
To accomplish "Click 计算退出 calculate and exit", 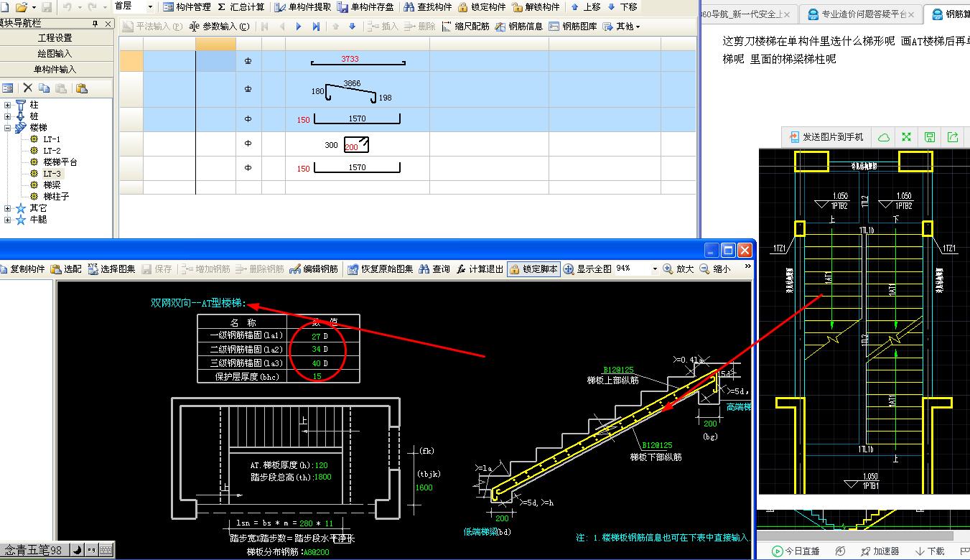I will [x=480, y=269].
